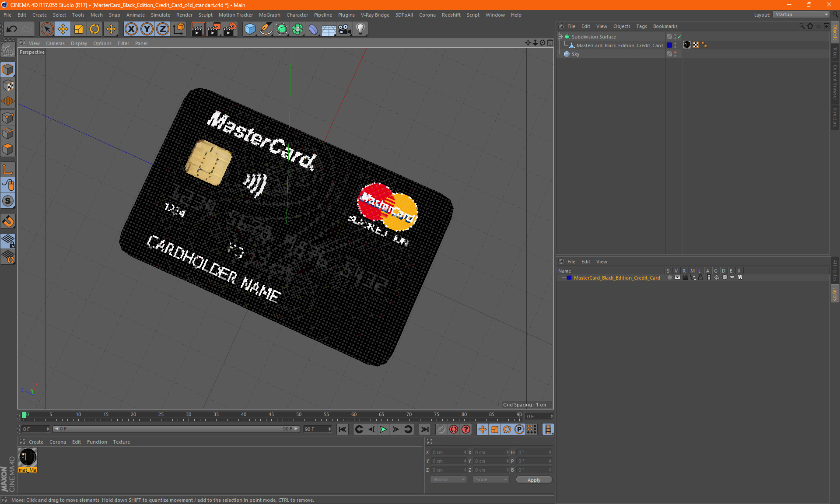Image resolution: width=840 pixels, height=504 pixels.
Task: Select the Sky object in tree
Action: click(575, 54)
